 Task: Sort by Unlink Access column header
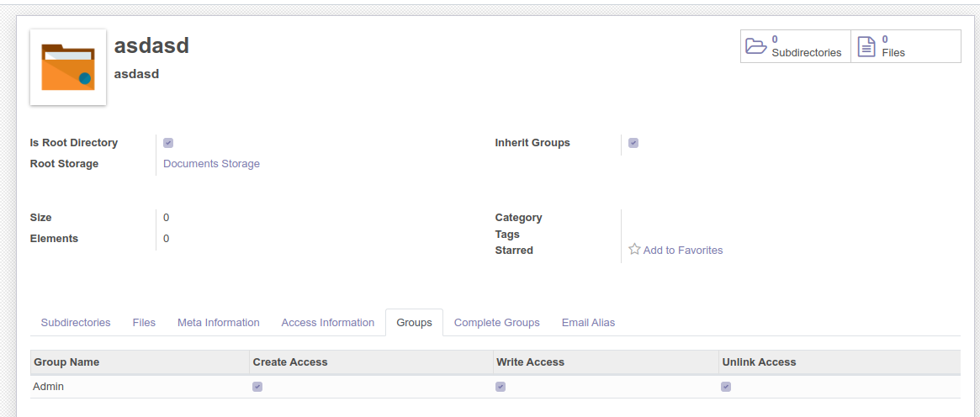pos(759,362)
